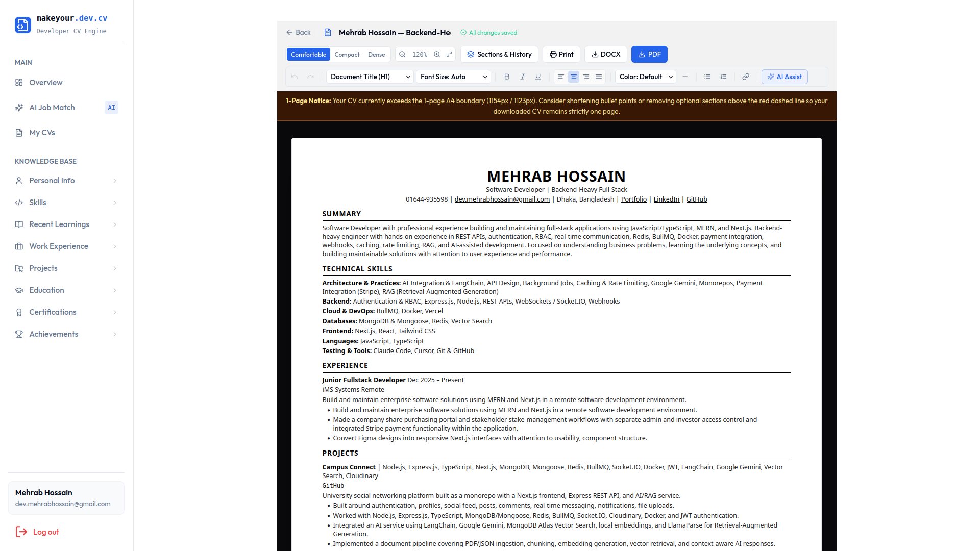Screen dimensions: 980x551
Task: Click the Mehrab Hossain user card
Action: (66, 498)
